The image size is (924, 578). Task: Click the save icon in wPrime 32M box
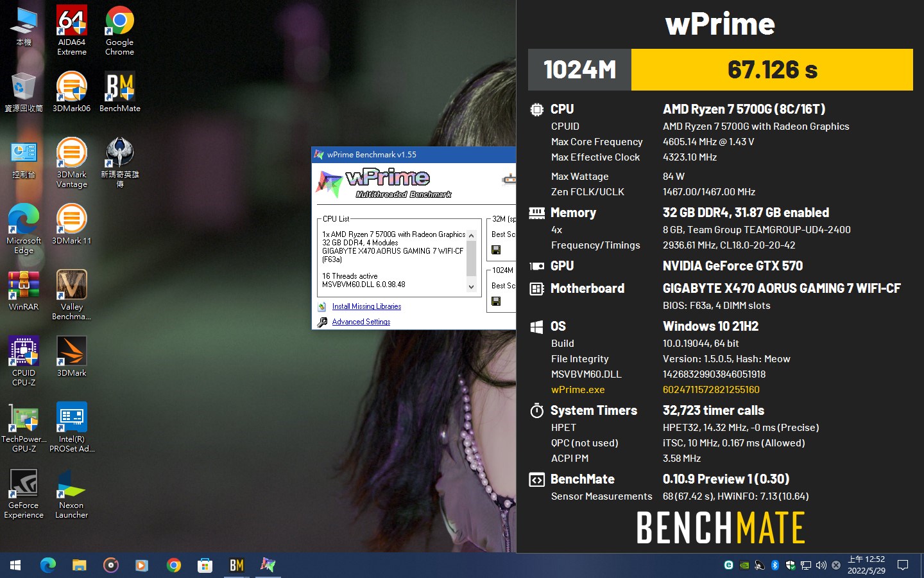496,250
